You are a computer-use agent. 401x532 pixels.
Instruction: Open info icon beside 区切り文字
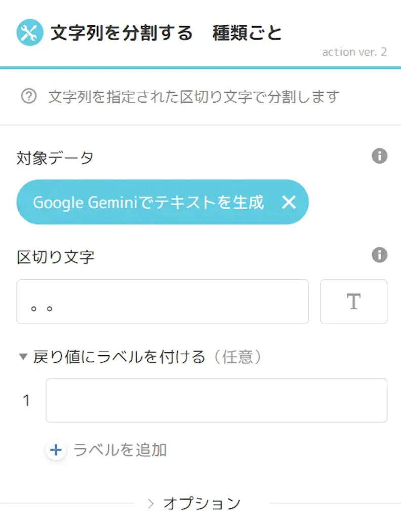(x=379, y=255)
